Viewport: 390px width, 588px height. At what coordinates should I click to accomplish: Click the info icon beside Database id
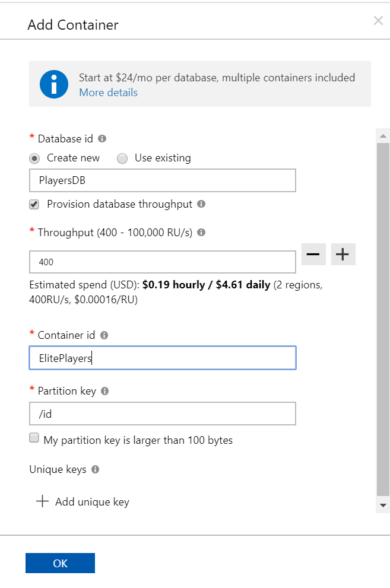[x=102, y=139]
